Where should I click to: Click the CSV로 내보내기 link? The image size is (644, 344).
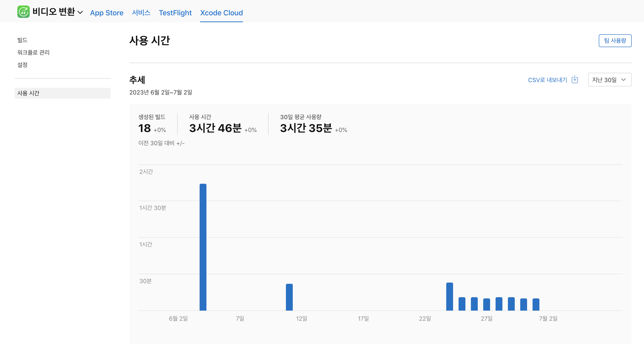coord(547,80)
